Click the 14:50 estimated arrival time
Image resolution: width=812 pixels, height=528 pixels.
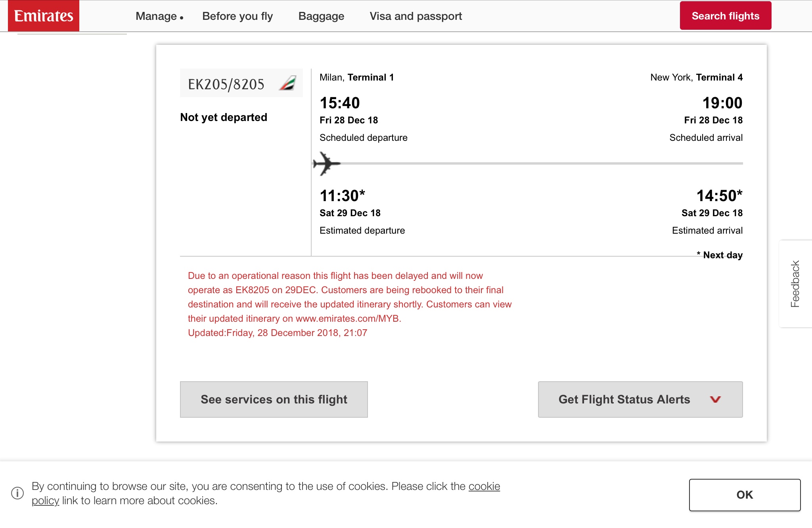(719, 196)
